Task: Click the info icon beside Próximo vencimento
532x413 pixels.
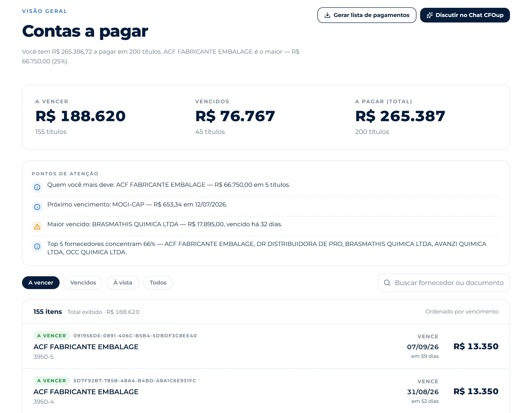Action: pos(37,207)
